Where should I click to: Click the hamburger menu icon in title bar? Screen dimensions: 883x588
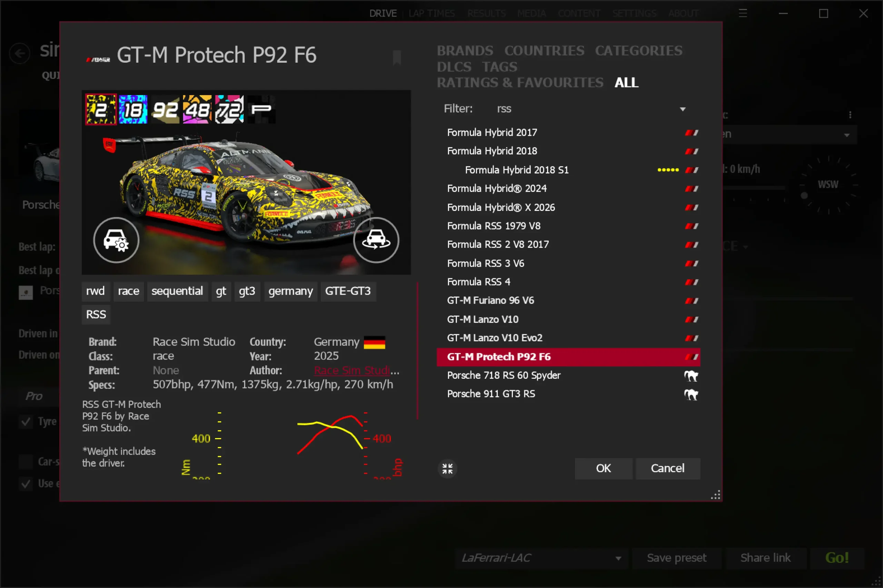click(743, 13)
